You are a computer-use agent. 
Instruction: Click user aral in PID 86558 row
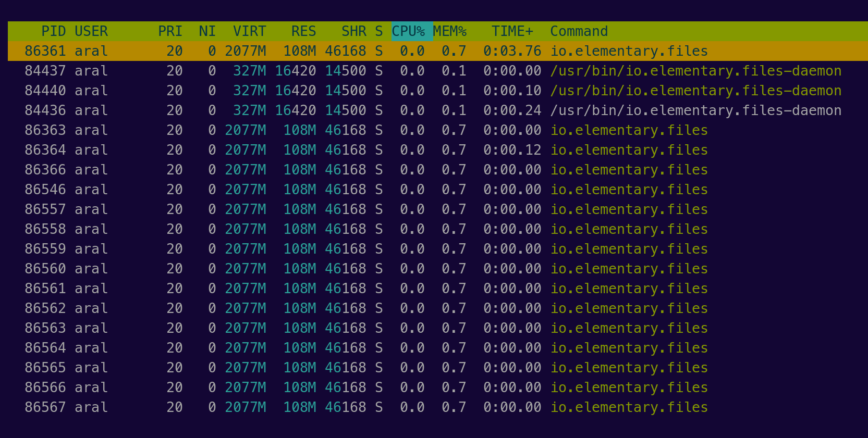(x=91, y=229)
